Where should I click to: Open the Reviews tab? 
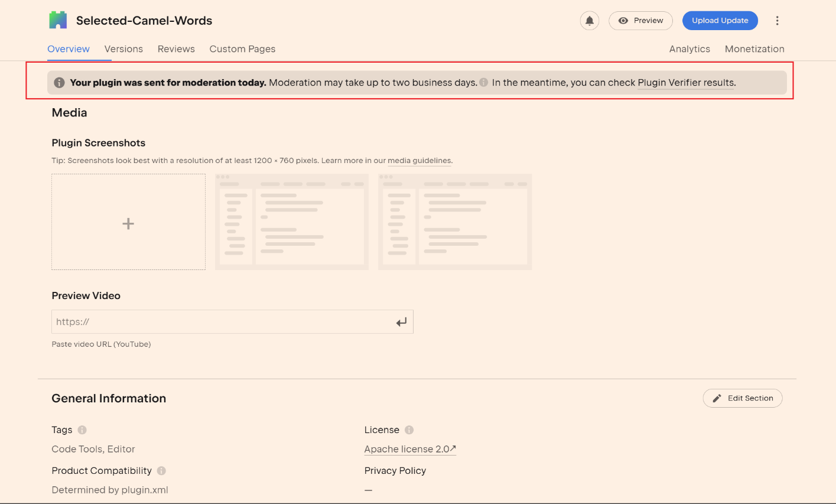[x=176, y=49]
